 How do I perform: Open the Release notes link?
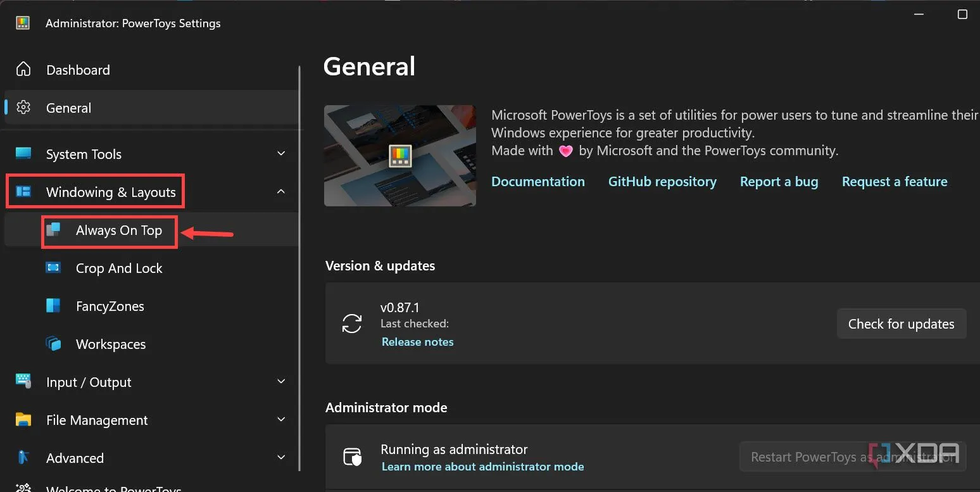418,342
